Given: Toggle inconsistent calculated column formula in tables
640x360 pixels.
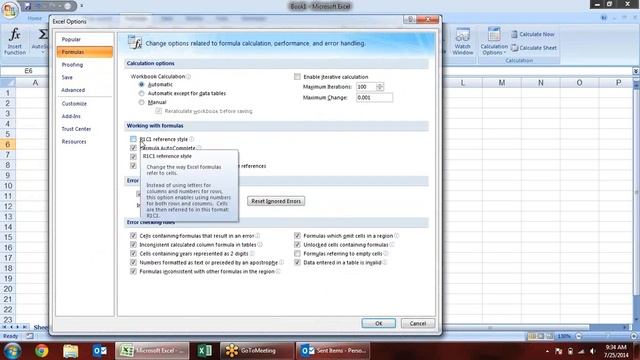Looking at the screenshot, I should pyautogui.click(x=133, y=245).
